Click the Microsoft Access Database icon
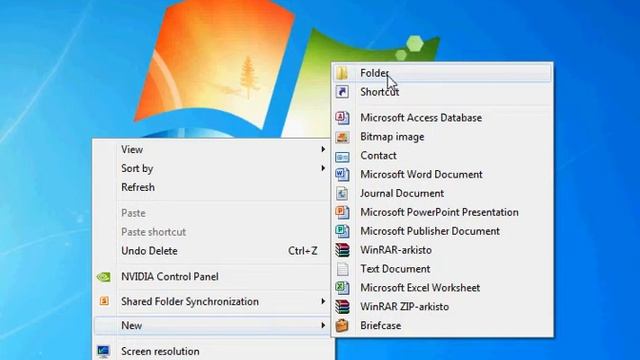Image resolution: width=640 pixels, height=360 pixels. point(342,118)
